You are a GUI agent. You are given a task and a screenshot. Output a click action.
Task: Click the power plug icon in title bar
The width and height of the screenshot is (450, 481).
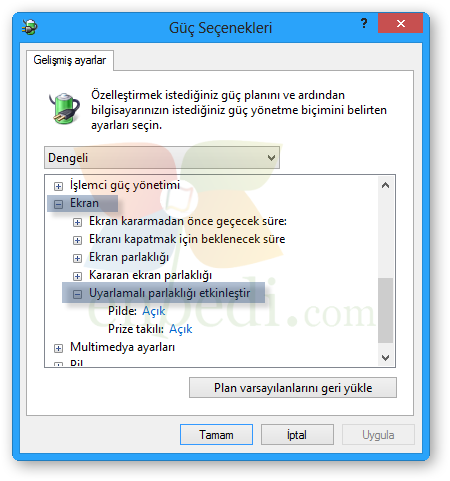coord(30,27)
